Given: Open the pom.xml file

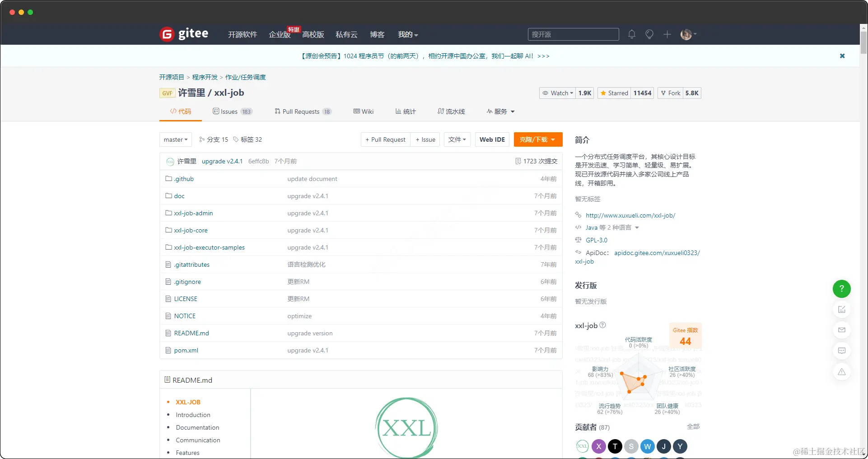Looking at the screenshot, I should 186,350.
